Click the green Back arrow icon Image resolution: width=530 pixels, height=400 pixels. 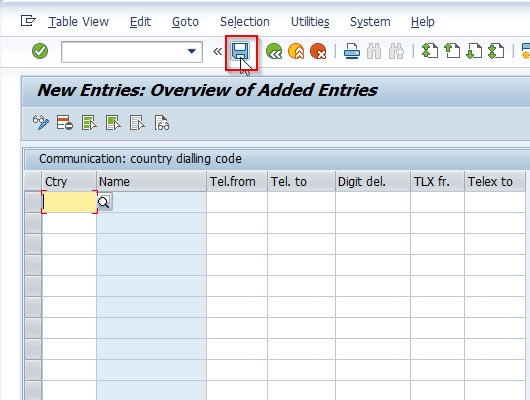click(x=274, y=52)
